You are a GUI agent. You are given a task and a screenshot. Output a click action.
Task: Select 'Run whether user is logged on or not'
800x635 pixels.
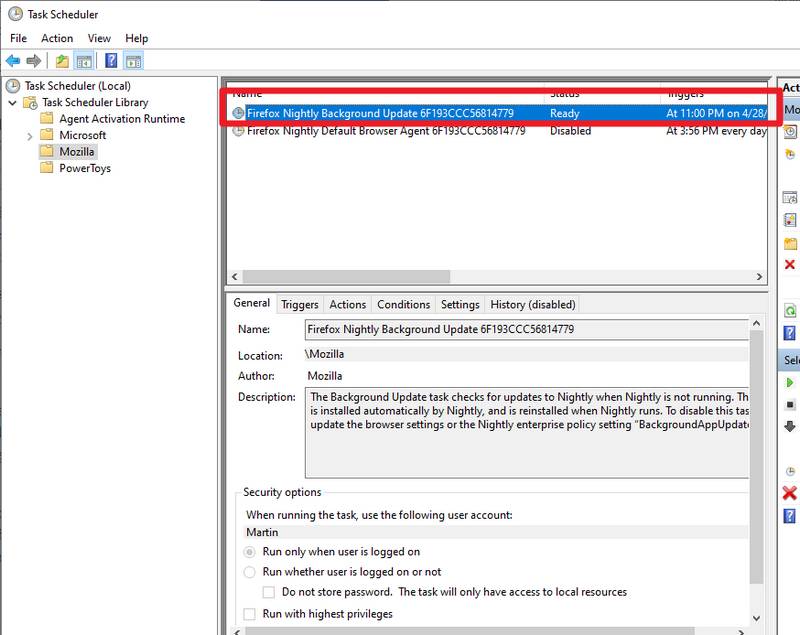pyautogui.click(x=250, y=572)
